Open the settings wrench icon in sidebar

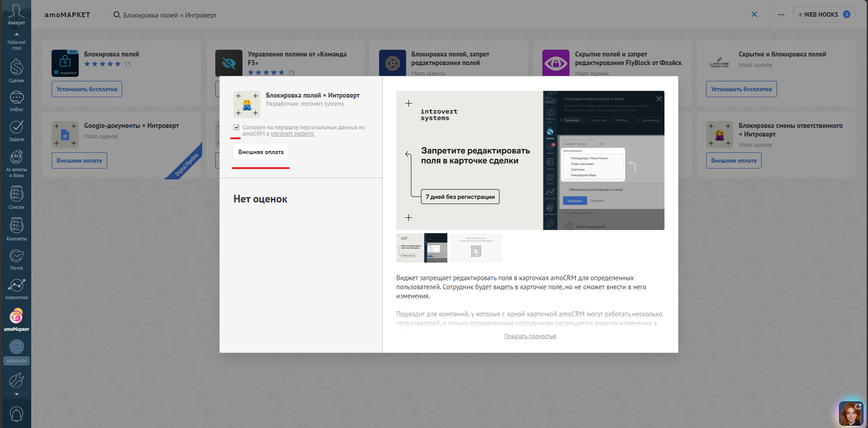[16, 381]
